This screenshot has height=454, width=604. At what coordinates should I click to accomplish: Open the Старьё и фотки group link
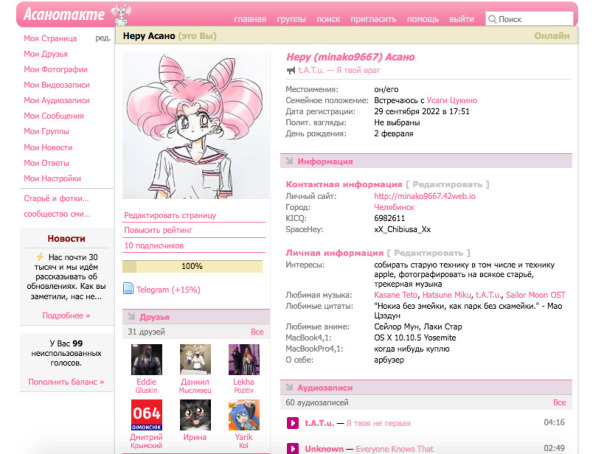pyautogui.click(x=56, y=198)
